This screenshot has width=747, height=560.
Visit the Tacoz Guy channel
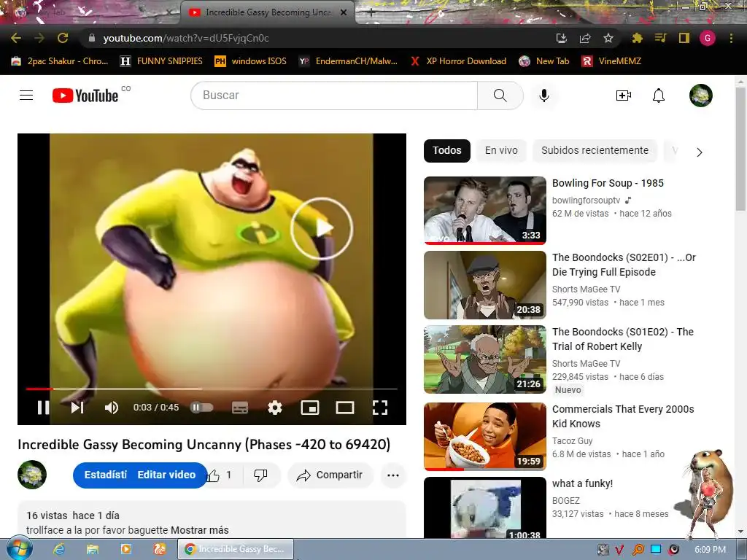[572, 441]
